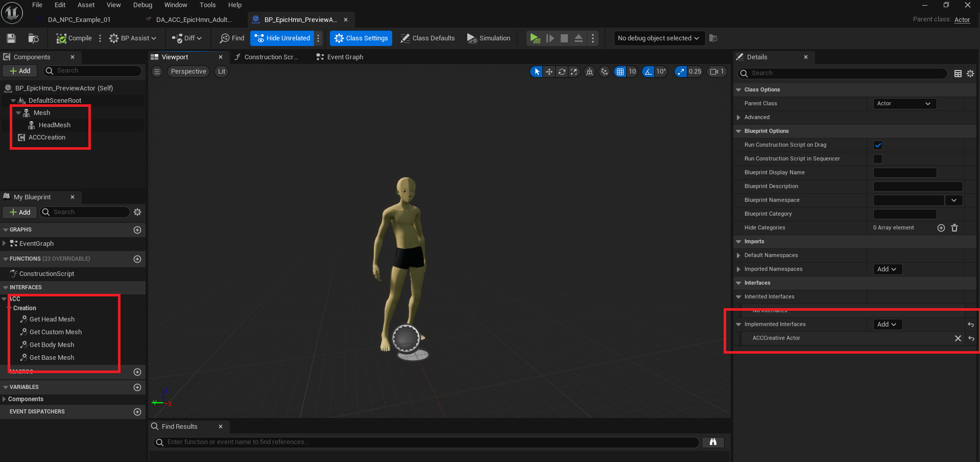
Task: Open Class Defaults
Action: tap(427, 38)
